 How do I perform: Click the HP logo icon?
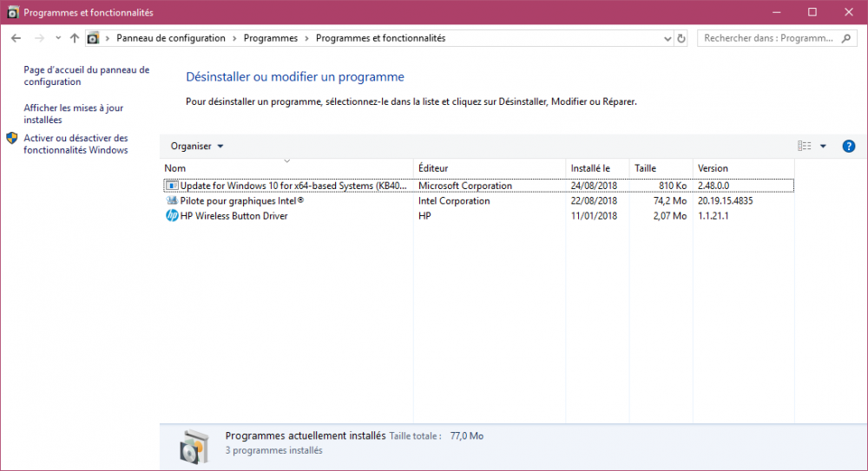pyautogui.click(x=172, y=216)
